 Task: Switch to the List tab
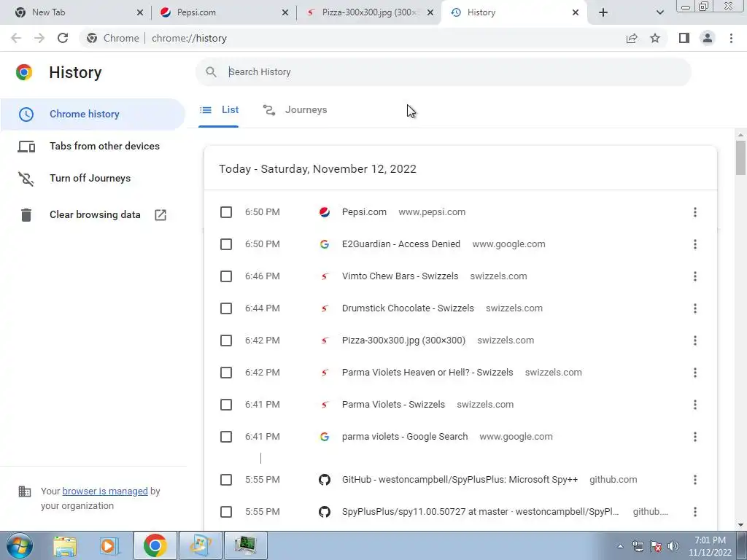[x=219, y=110]
